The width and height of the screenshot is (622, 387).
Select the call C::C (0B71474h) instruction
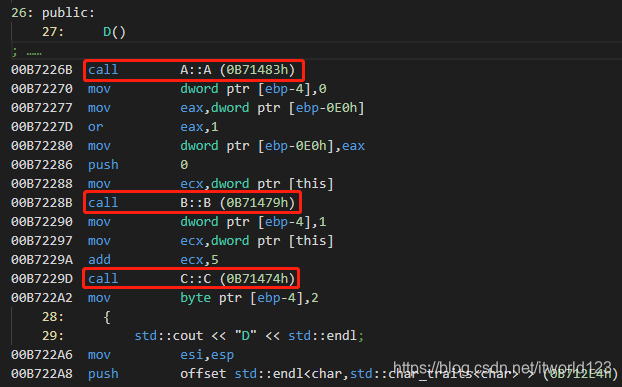(x=192, y=278)
